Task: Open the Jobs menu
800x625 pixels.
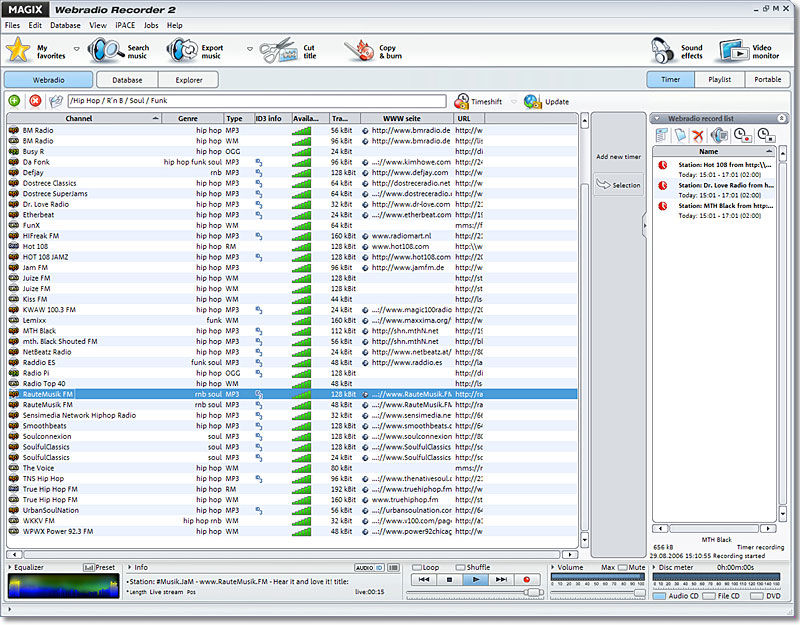Action: 151,25
